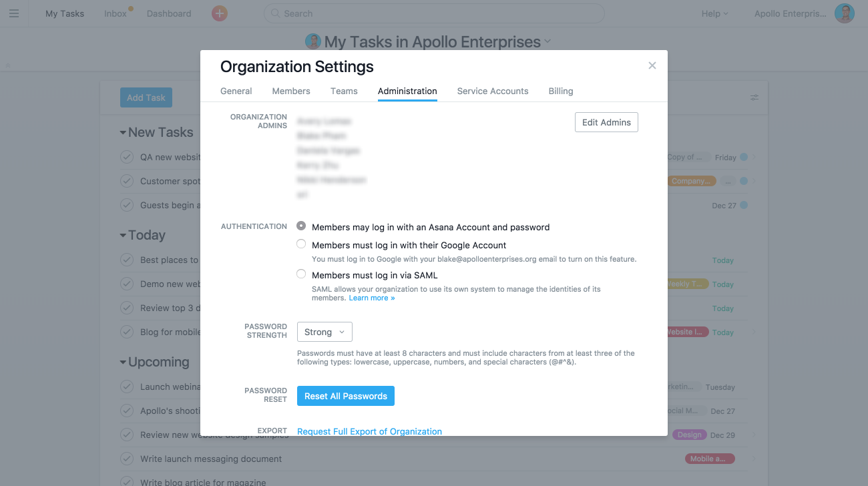Open the user profile avatar
The width and height of the screenshot is (868, 486).
(x=845, y=13)
